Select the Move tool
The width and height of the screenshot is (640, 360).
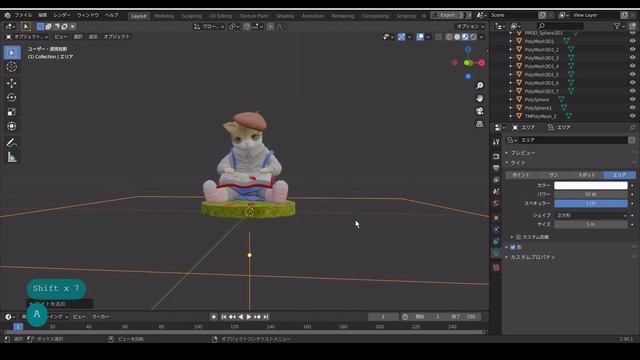pos(12,83)
